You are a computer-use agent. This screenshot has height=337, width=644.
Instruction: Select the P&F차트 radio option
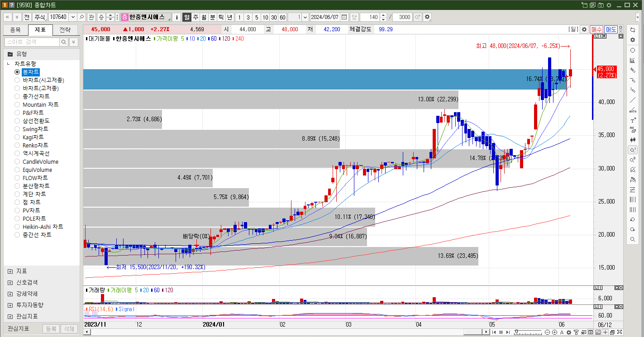[x=17, y=113]
